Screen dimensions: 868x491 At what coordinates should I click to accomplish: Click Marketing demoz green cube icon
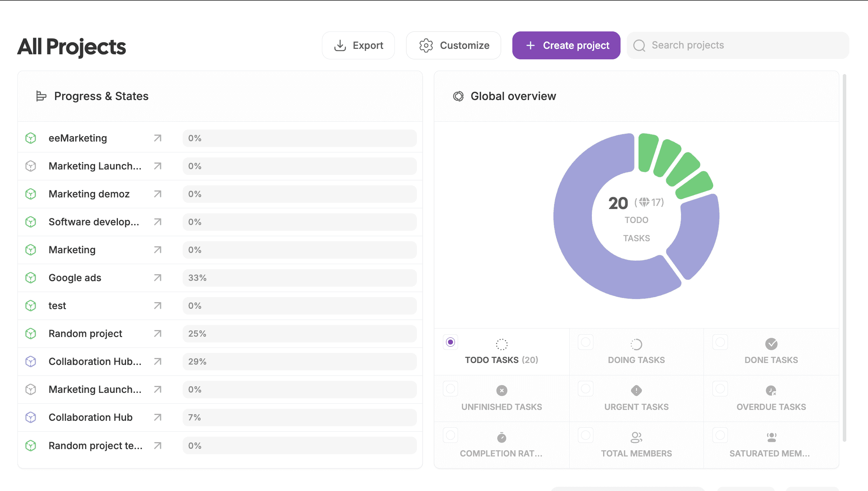pyautogui.click(x=31, y=194)
